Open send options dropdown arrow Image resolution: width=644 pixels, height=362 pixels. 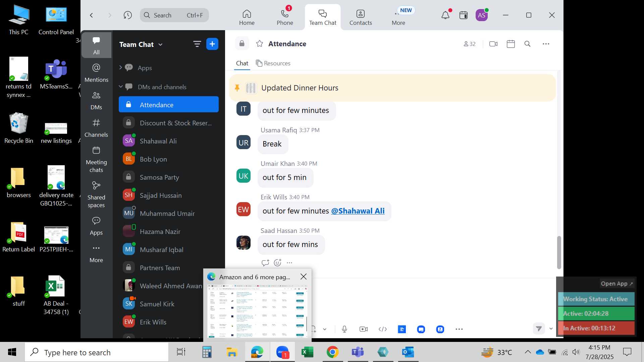pyautogui.click(x=551, y=329)
